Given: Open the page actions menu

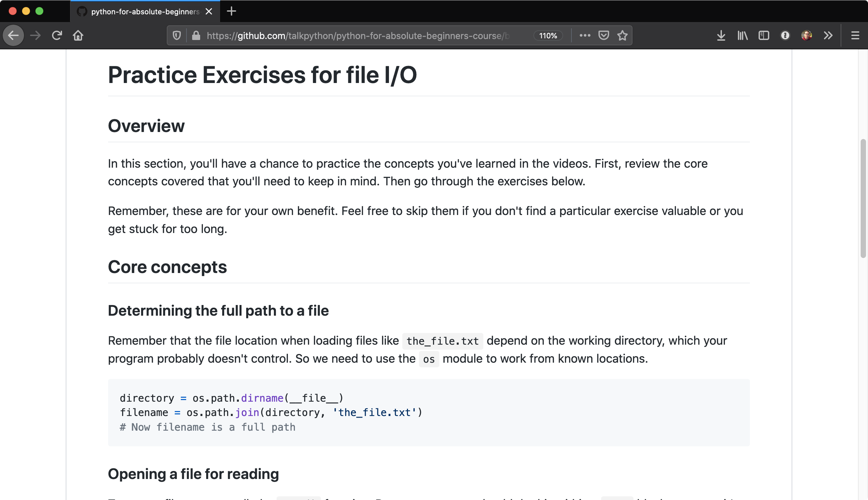Looking at the screenshot, I should point(584,35).
